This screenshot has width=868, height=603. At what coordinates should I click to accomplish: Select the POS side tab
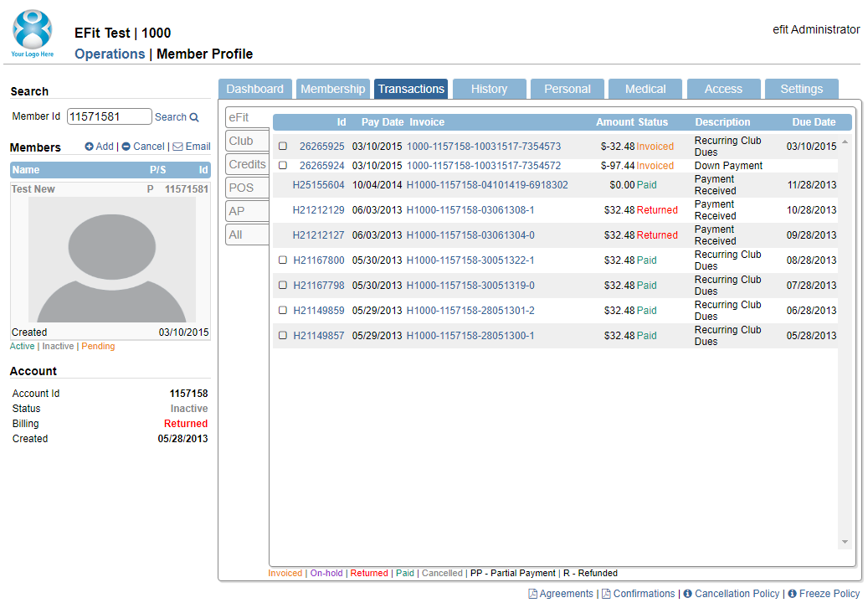point(247,188)
